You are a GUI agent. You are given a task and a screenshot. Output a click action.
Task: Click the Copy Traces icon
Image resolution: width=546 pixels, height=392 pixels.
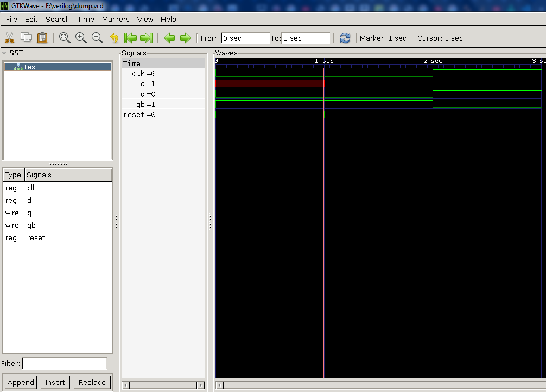pos(26,38)
